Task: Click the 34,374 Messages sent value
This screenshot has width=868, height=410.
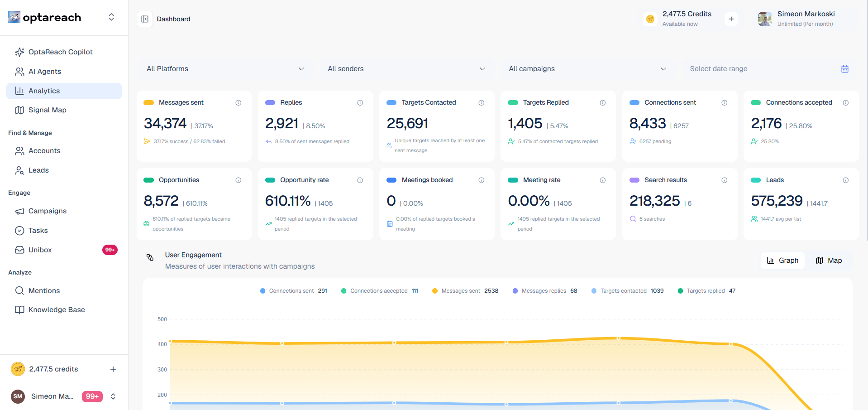Action: coord(165,123)
